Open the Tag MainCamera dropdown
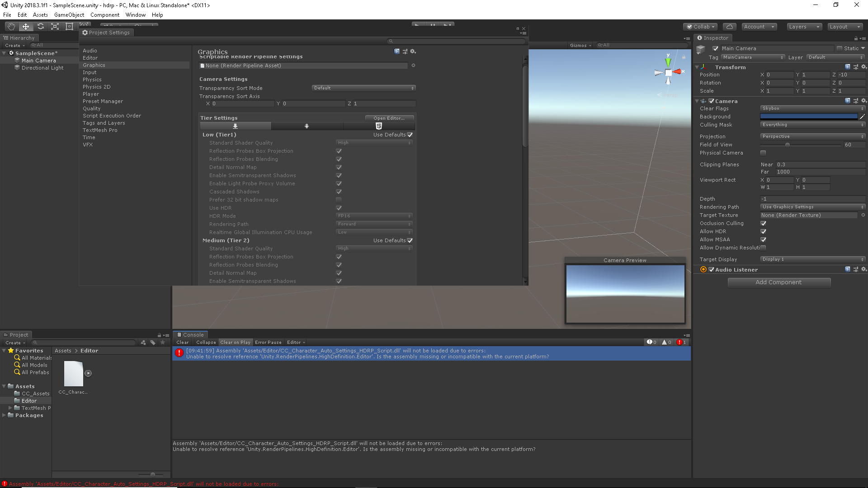868x488 pixels. [753, 57]
